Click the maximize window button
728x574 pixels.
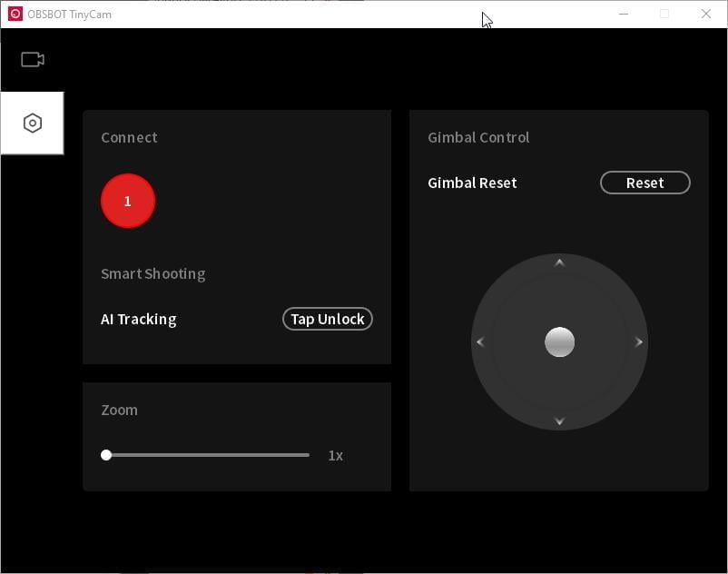tap(664, 14)
